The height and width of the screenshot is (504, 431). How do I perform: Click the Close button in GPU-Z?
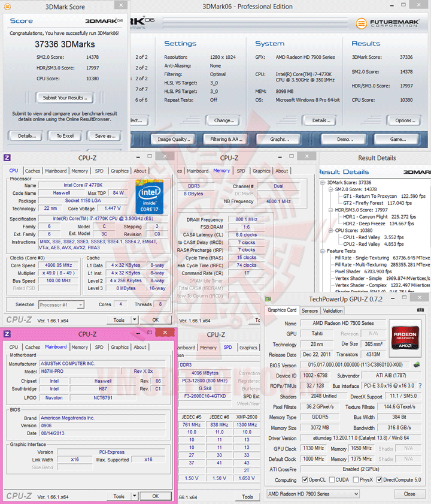(x=409, y=494)
